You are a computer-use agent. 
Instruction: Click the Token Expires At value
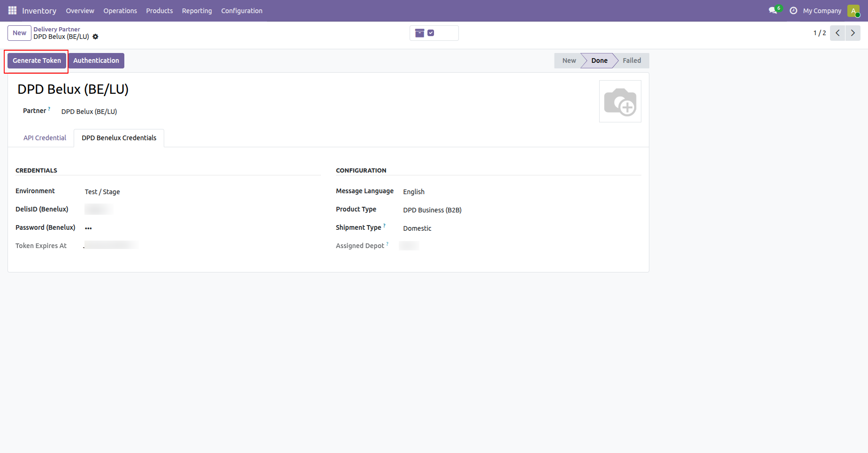click(x=111, y=245)
